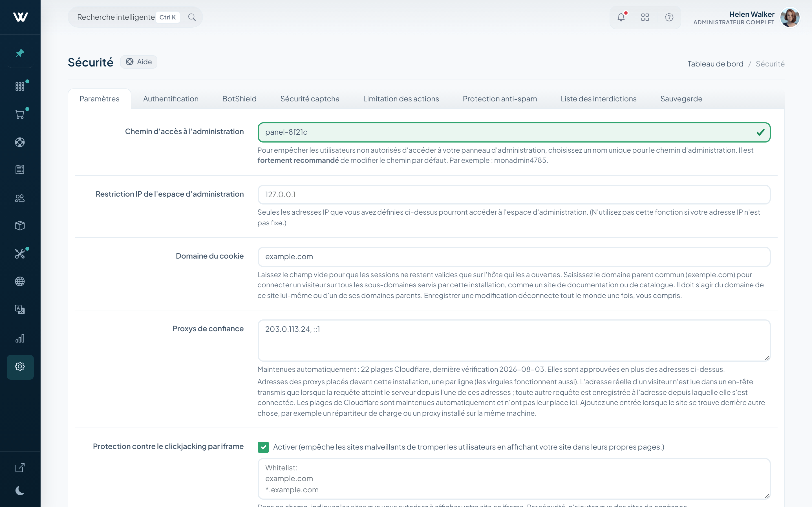
Task: Click the pinned items pushpin icon
Action: tap(20, 53)
